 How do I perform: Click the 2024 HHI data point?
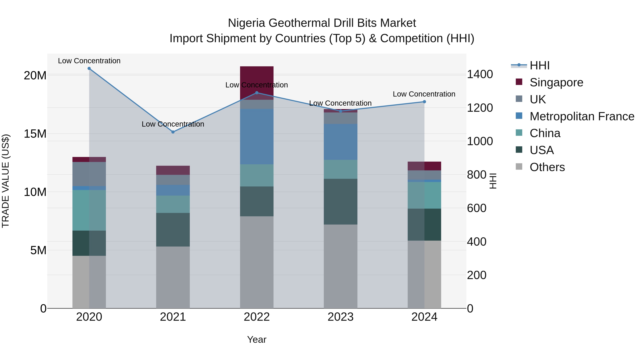(424, 102)
